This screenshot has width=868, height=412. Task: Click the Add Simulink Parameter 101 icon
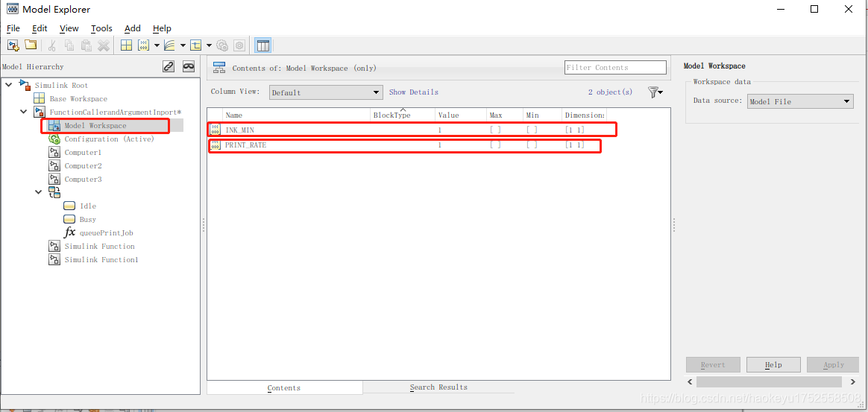point(143,45)
